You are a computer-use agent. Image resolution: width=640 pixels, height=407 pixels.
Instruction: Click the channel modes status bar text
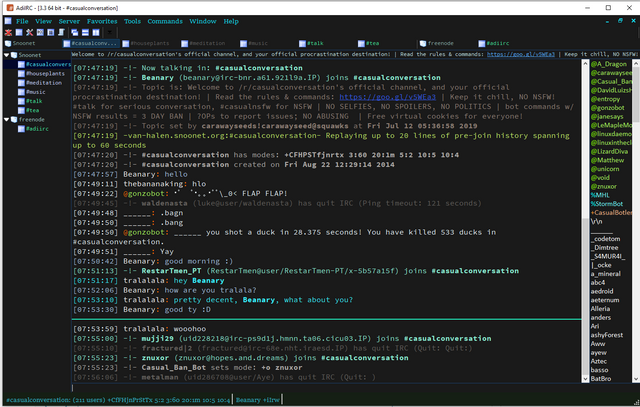118,400
